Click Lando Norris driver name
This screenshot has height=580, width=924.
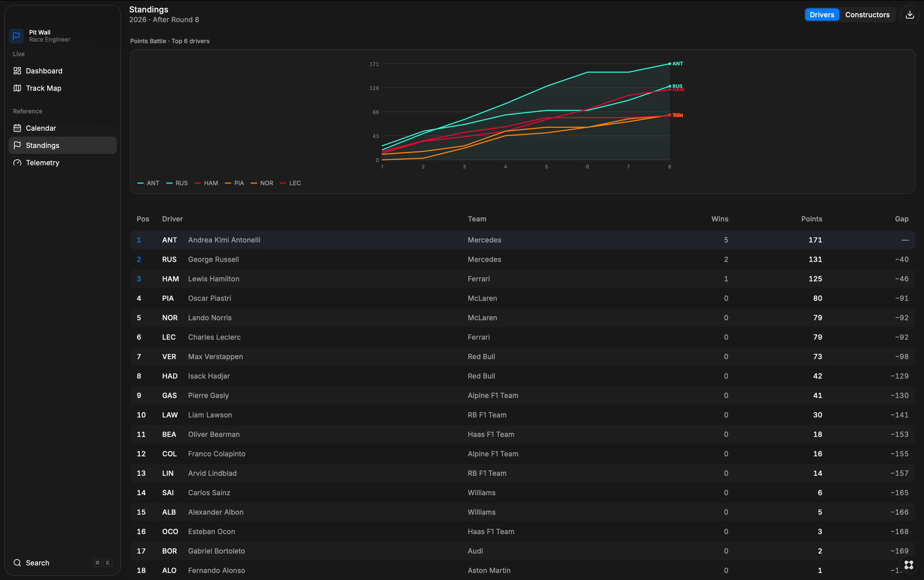tap(209, 318)
